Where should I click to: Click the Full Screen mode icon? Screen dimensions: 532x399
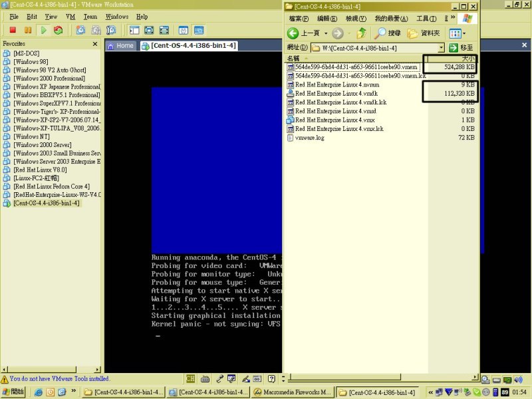tap(164, 30)
